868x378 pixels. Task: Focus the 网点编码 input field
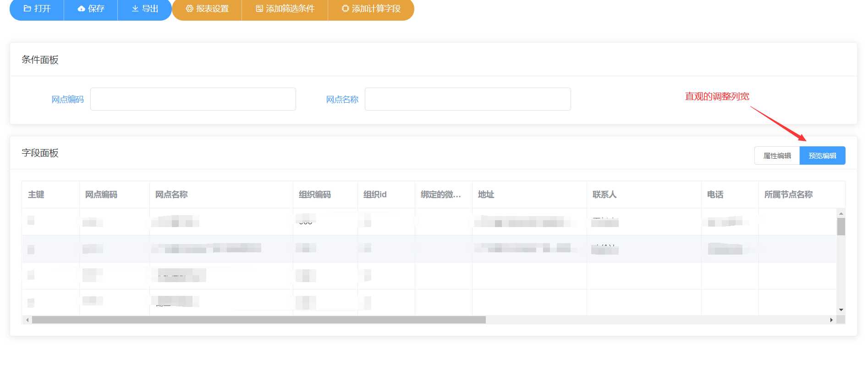[x=193, y=99]
